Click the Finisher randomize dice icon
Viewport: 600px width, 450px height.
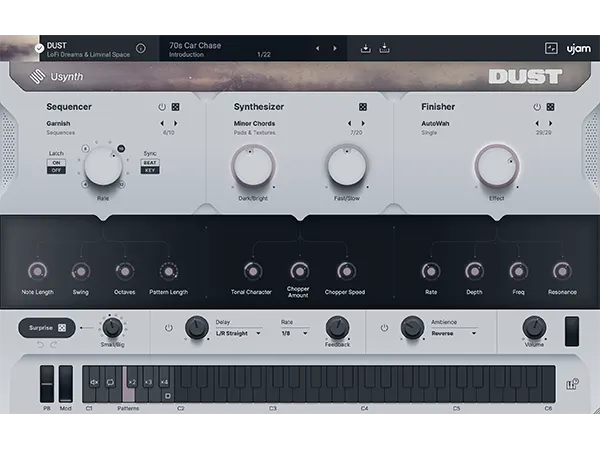(551, 107)
